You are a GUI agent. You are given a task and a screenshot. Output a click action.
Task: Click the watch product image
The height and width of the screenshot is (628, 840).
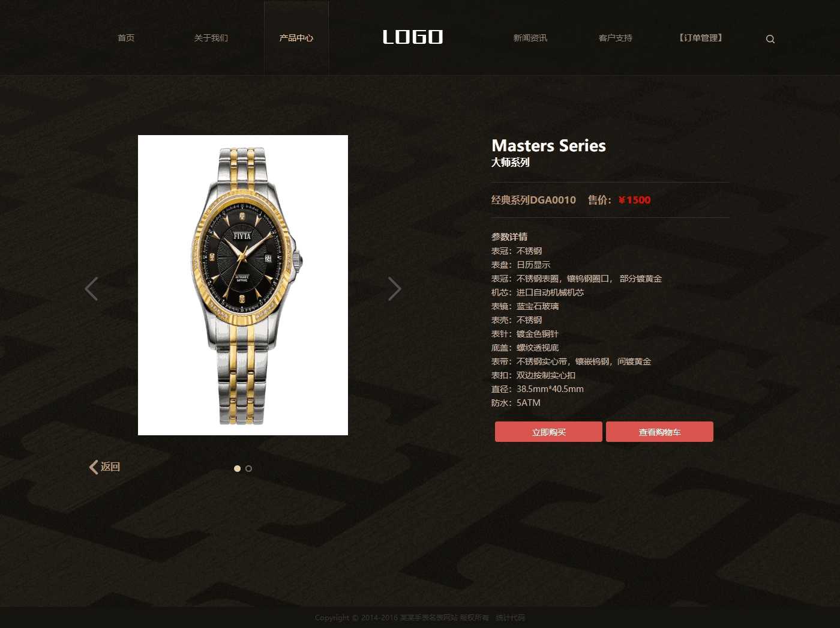click(x=243, y=285)
